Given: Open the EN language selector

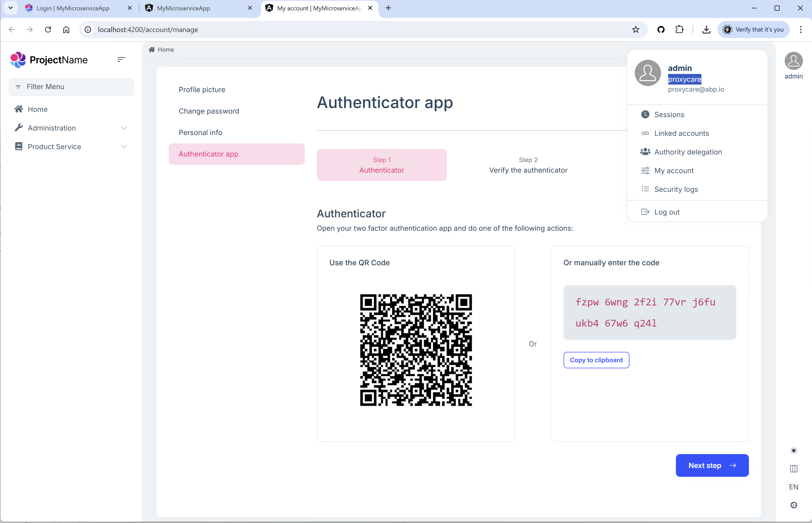Looking at the screenshot, I should (x=793, y=487).
